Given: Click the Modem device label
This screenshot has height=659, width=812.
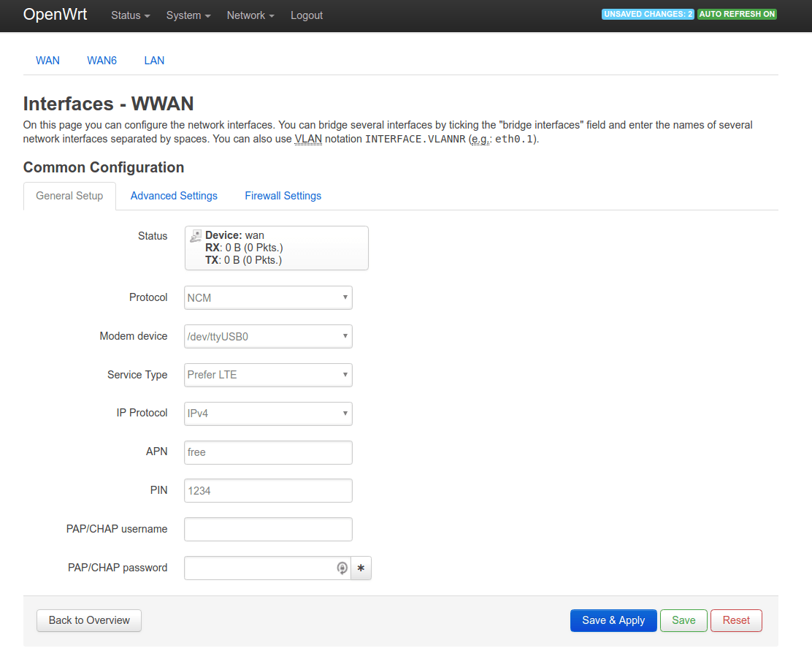Looking at the screenshot, I should (134, 336).
